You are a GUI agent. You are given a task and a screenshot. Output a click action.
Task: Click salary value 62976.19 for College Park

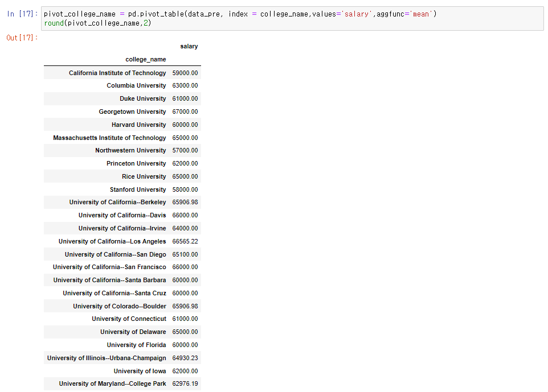(185, 383)
